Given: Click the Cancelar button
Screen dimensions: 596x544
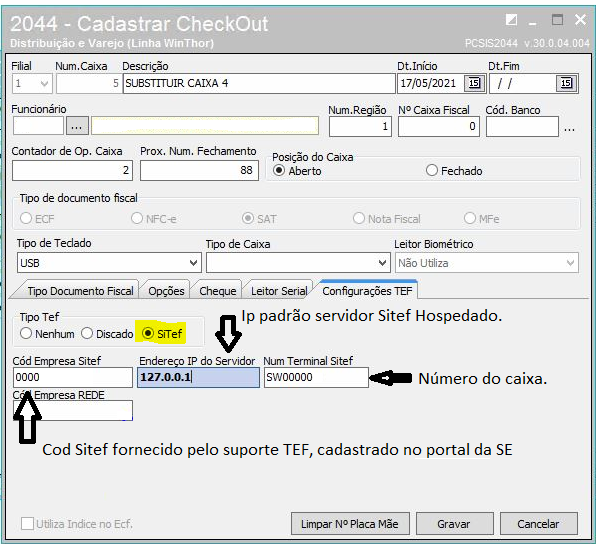Looking at the screenshot, I should pyautogui.click(x=538, y=524).
